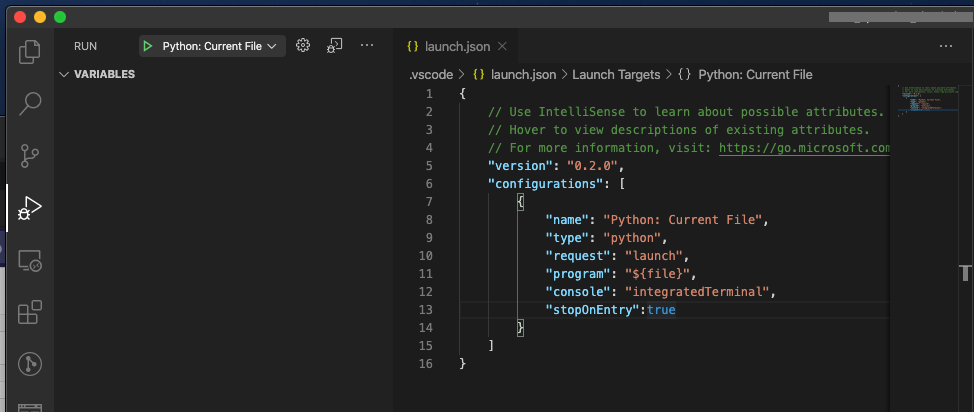Open the Git graph activity bar icon
The height and width of the screenshot is (412, 974).
click(x=30, y=364)
